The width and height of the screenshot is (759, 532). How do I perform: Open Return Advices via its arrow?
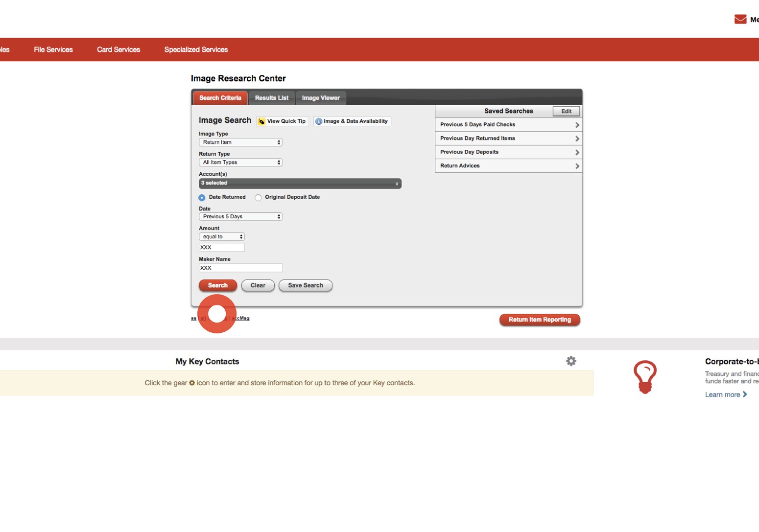pos(578,165)
